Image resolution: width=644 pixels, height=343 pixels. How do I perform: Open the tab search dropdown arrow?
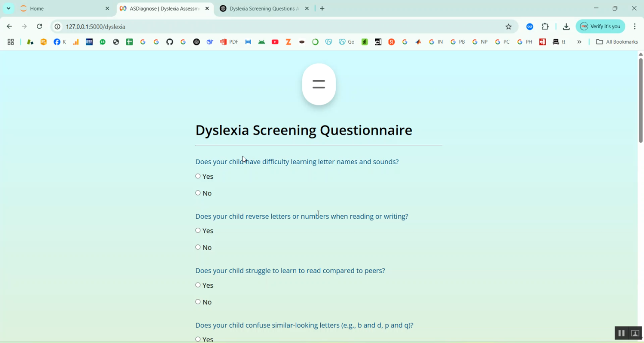(8, 9)
